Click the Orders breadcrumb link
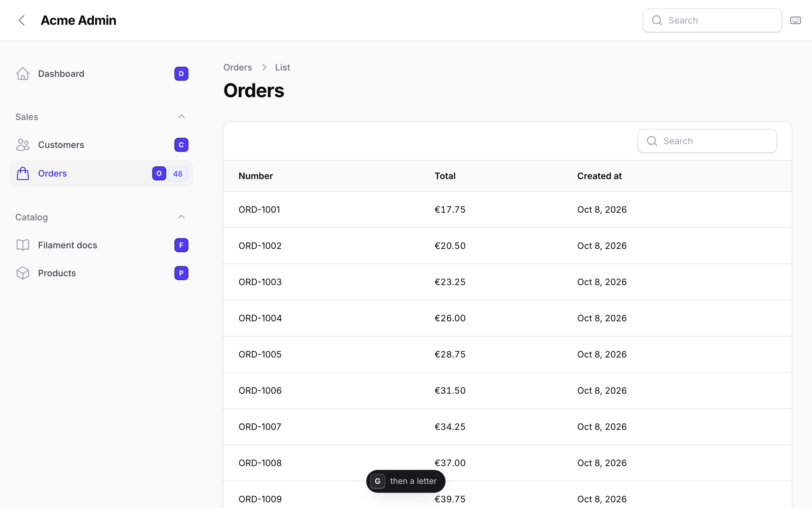The height and width of the screenshot is (508, 812). tap(238, 68)
